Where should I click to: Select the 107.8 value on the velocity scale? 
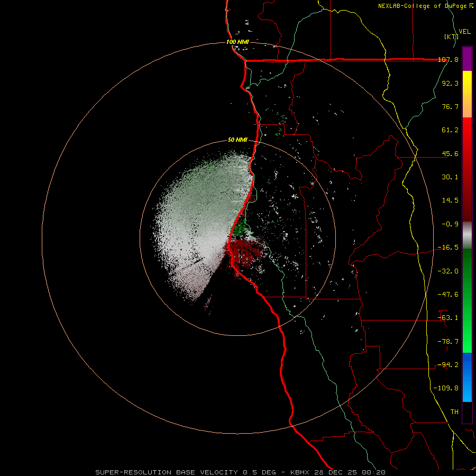448,60
